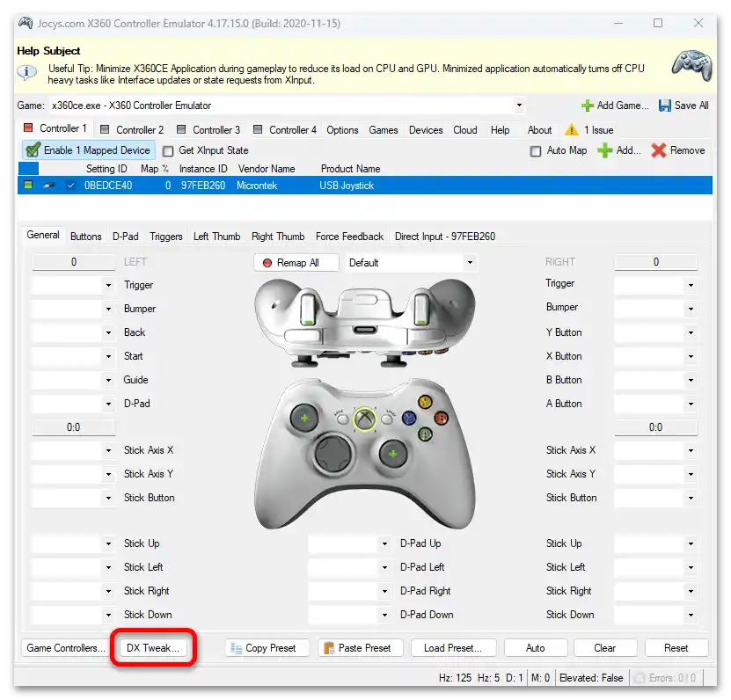Screen dimensions: 731x700
Task: Enable the Get XInput State checkbox
Action: click(x=167, y=149)
